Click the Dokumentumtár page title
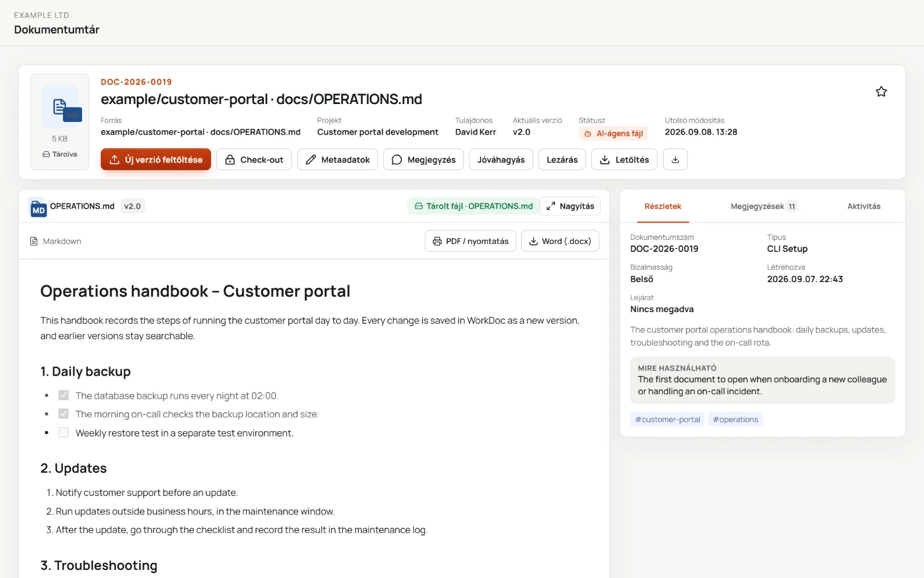Screen dimensions: 924x578 click(x=57, y=29)
